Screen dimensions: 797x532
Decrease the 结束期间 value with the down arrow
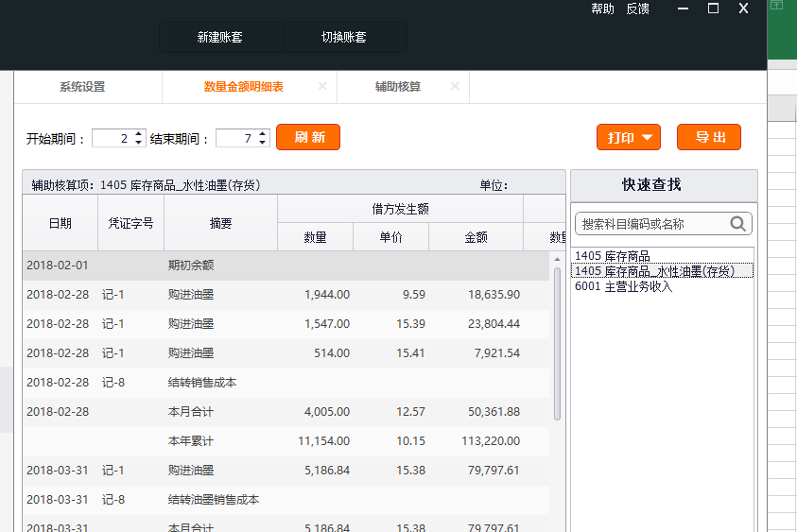point(263,143)
